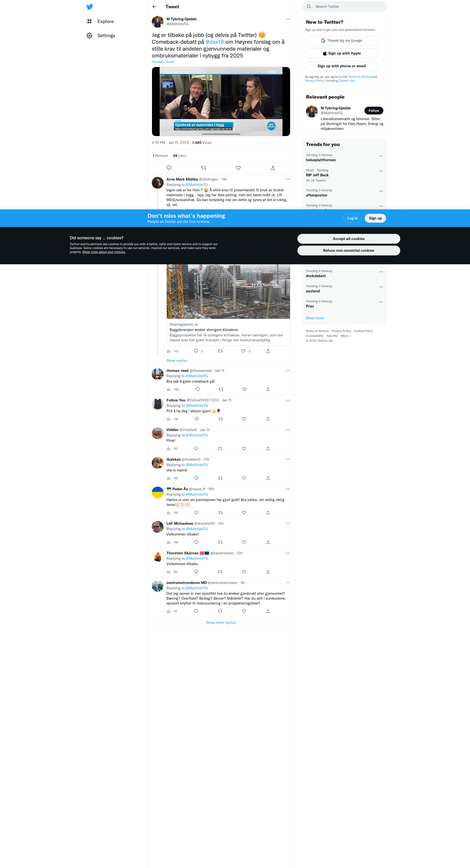This screenshot has width=470, height=868.
Task: Open Terms of Service footer link
Action: [317, 331]
